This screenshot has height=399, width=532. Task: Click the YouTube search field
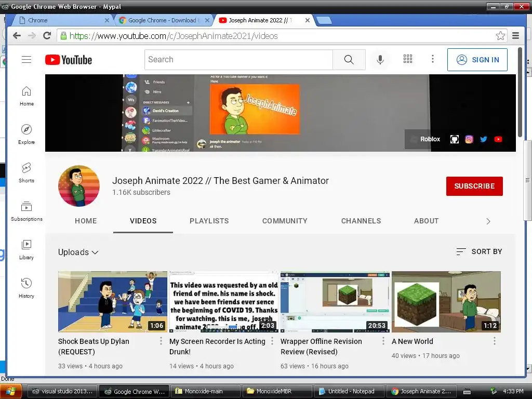coord(238,60)
